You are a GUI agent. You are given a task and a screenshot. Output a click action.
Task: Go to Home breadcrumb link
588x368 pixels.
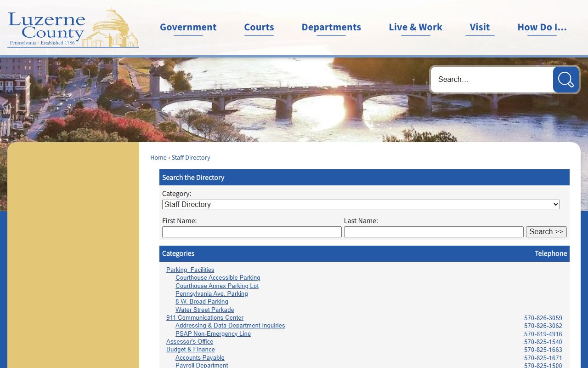158,157
